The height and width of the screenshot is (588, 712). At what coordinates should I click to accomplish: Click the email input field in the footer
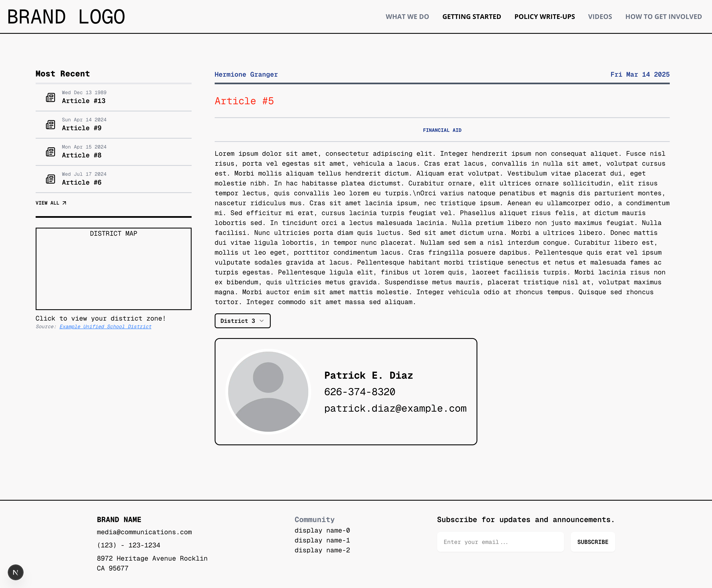pos(500,542)
